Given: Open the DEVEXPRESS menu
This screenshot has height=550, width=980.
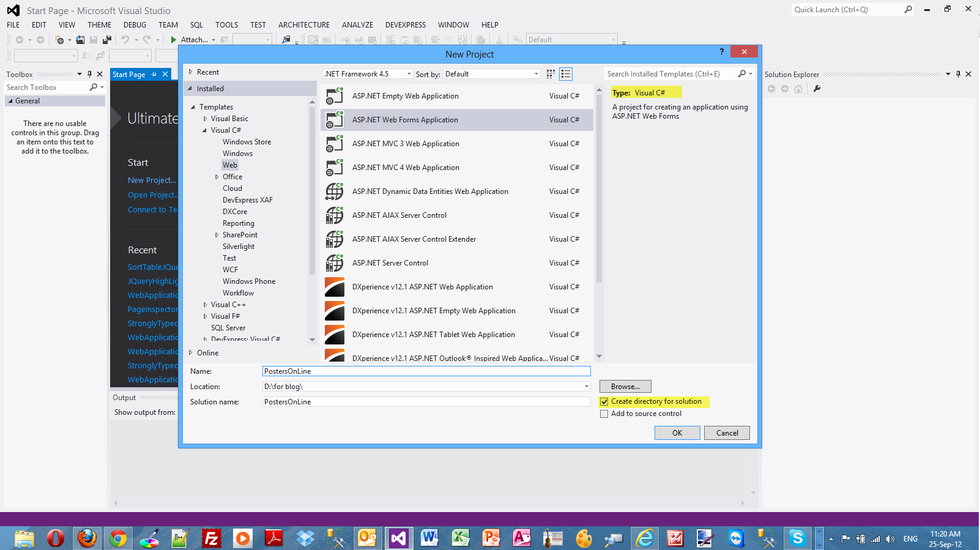Looking at the screenshot, I should 406,25.
